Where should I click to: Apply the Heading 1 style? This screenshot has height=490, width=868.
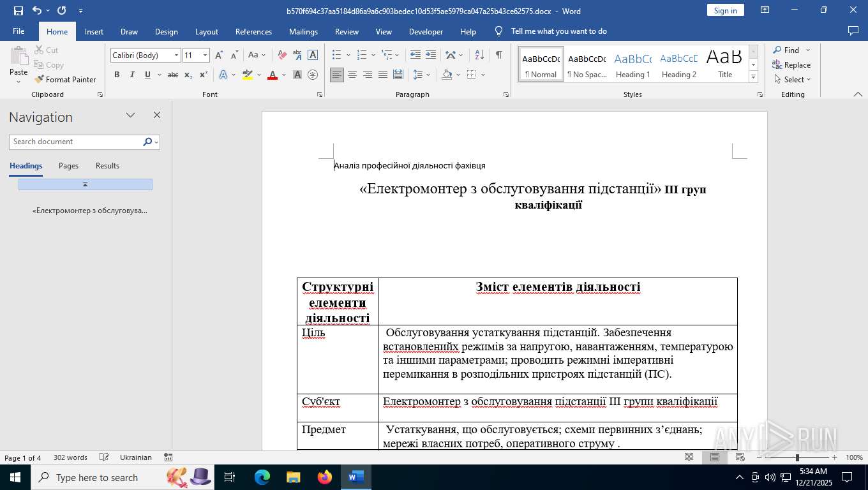632,64
